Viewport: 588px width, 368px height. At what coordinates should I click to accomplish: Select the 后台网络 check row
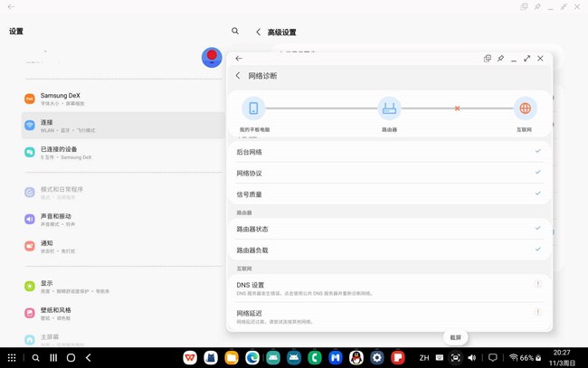(x=388, y=152)
